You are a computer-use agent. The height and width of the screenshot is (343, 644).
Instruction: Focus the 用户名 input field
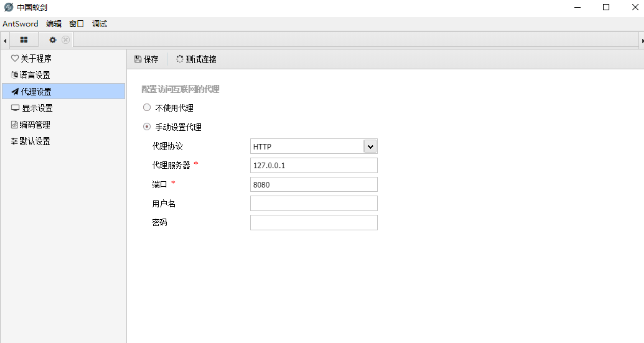tap(314, 204)
